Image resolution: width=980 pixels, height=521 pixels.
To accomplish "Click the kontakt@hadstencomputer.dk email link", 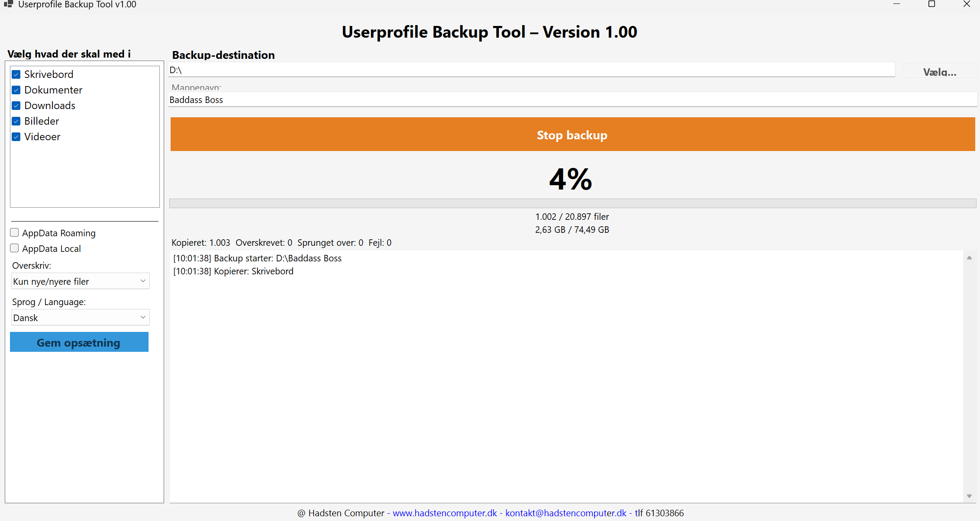I will click(x=566, y=513).
